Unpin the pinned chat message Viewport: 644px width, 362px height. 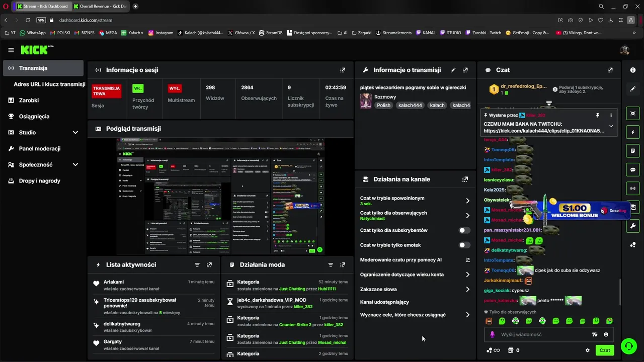point(598,115)
